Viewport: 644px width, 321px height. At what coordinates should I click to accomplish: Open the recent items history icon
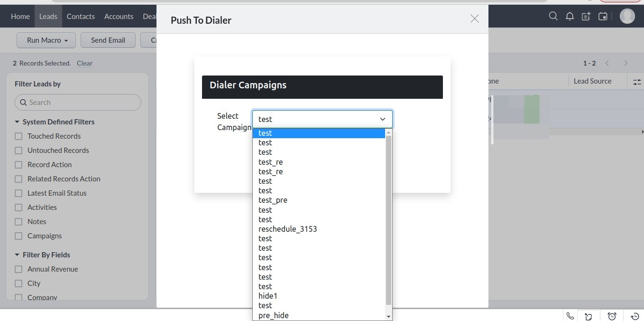(x=635, y=316)
